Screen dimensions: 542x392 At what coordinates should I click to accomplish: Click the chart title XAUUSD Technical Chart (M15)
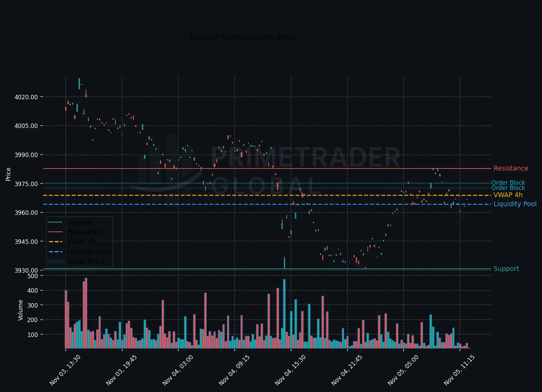tap(242, 37)
